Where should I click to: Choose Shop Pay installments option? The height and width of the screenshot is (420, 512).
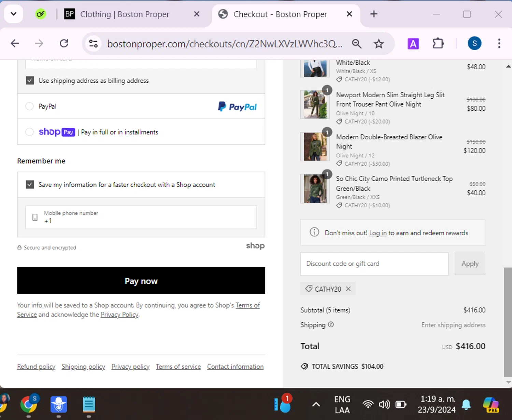click(30, 132)
